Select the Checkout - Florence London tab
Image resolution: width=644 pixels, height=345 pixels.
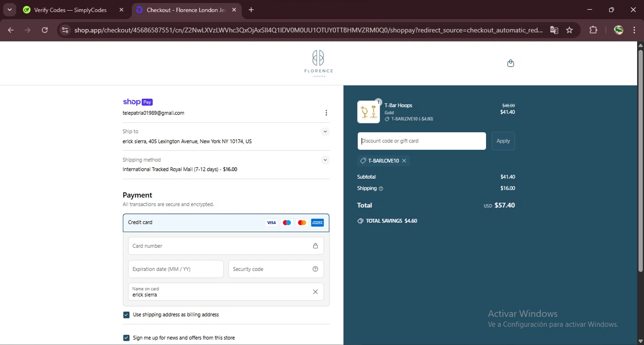pos(187,10)
